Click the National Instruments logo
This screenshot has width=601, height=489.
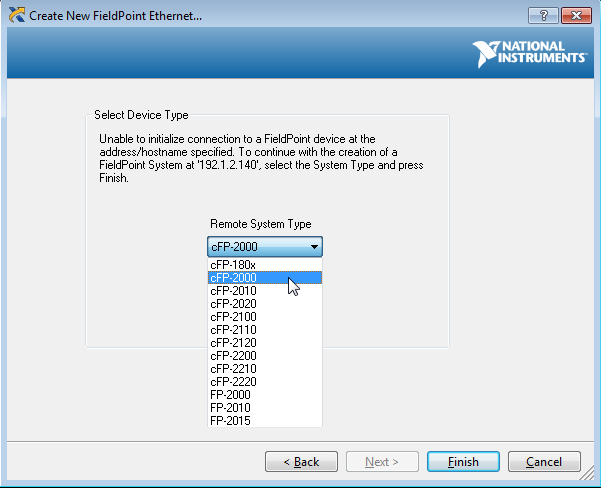point(529,54)
